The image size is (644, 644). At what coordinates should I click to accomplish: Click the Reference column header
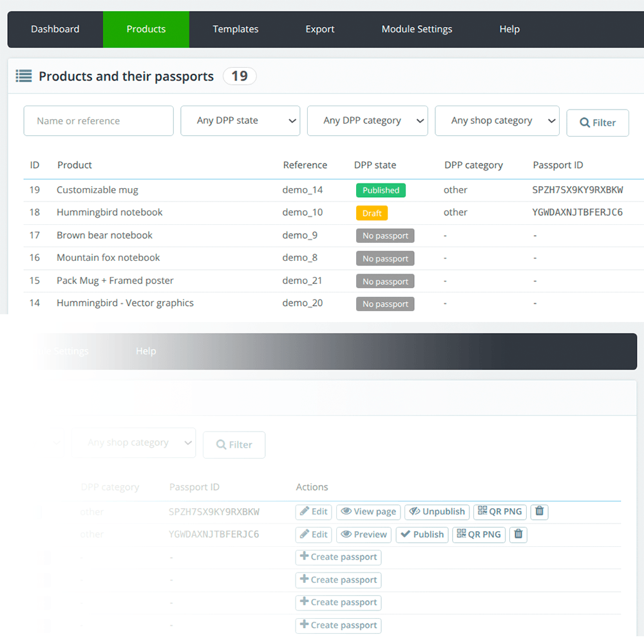[305, 165]
